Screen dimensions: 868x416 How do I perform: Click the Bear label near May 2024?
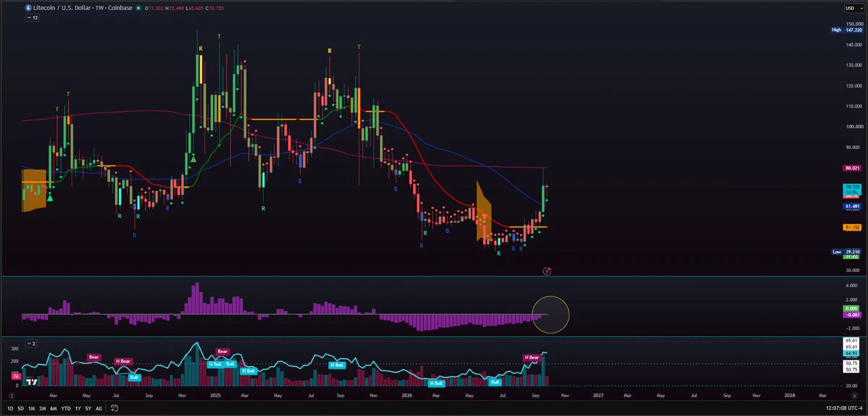pyautogui.click(x=94, y=357)
